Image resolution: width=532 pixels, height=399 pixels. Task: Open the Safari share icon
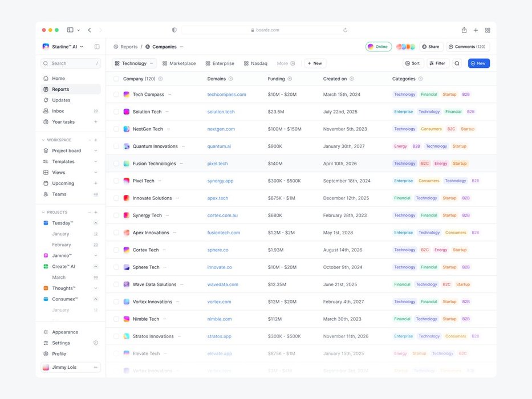(464, 30)
